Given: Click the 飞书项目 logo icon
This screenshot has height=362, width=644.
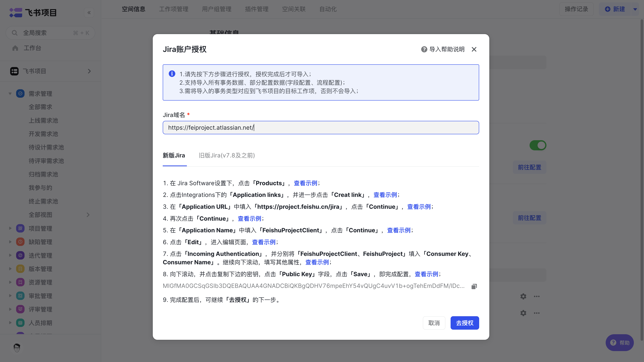Looking at the screenshot, I should click(x=16, y=12).
